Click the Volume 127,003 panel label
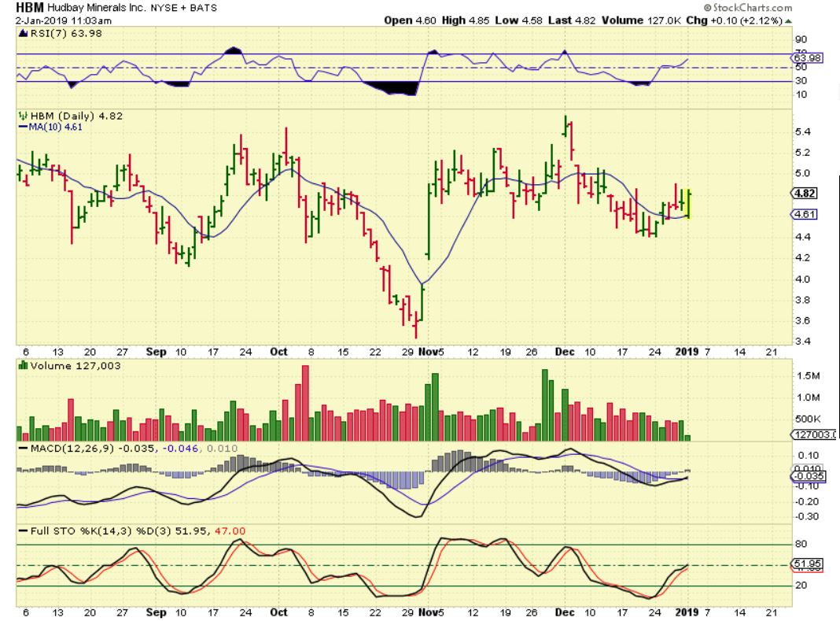The image size is (840, 621). (x=75, y=366)
